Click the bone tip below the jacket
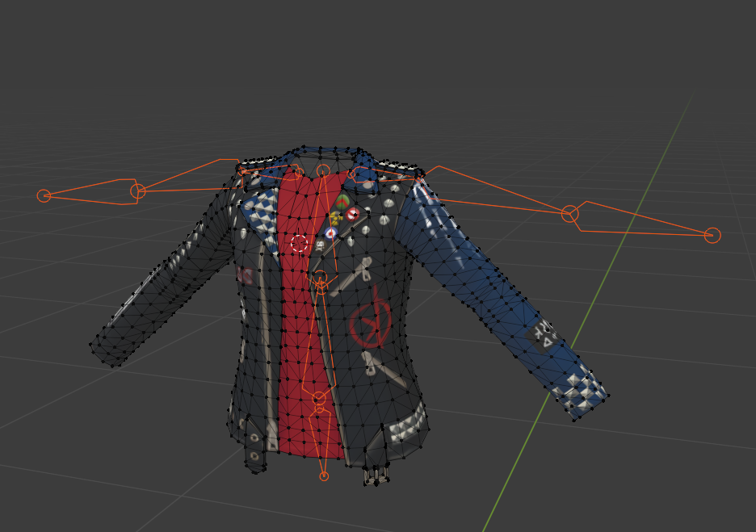The height and width of the screenshot is (532, 756). 324,476
